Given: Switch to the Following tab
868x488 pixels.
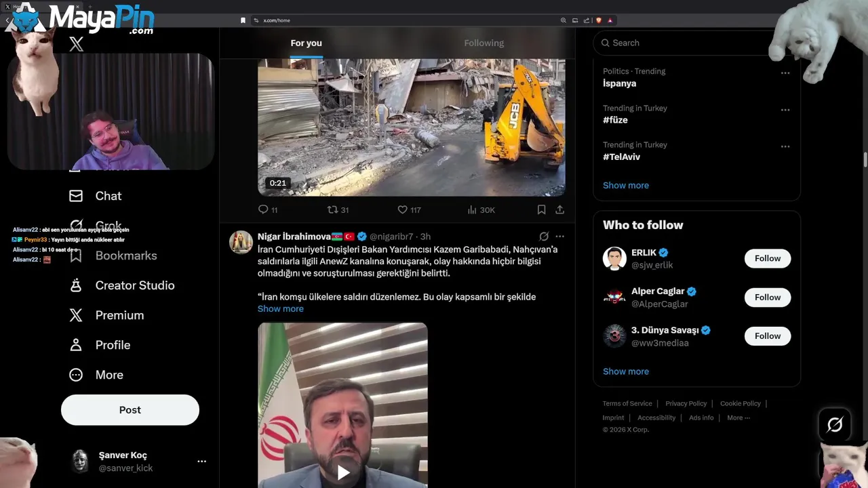Looking at the screenshot, I should pos(484,43).
